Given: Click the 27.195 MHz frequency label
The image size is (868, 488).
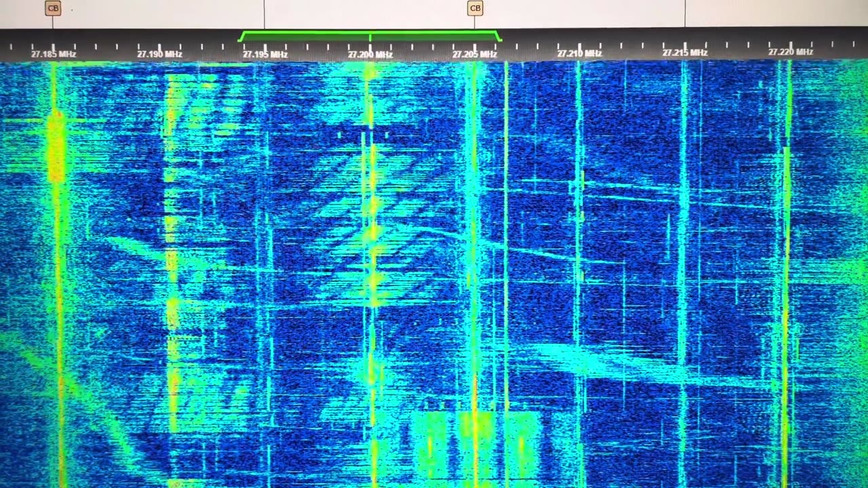Looking at the screenshot, I should (x=265, y=54).
